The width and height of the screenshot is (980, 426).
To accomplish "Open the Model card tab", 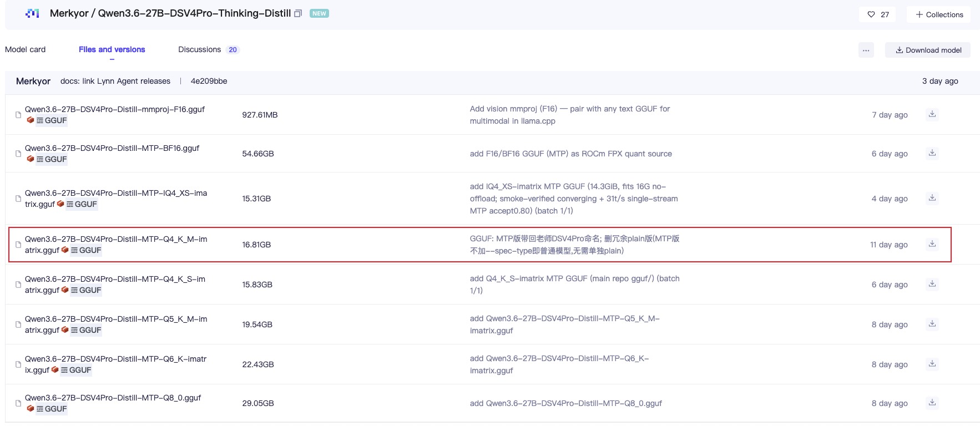I will [x=26, y=49].
